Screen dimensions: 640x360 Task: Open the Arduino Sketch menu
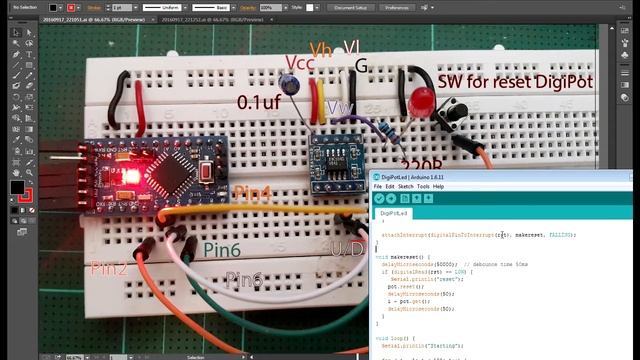[406, 187]
